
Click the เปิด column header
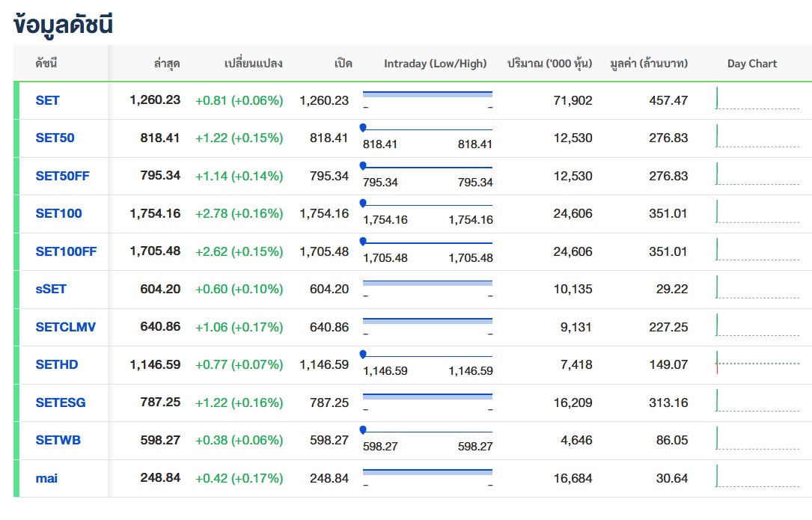(x=343, y=63)
